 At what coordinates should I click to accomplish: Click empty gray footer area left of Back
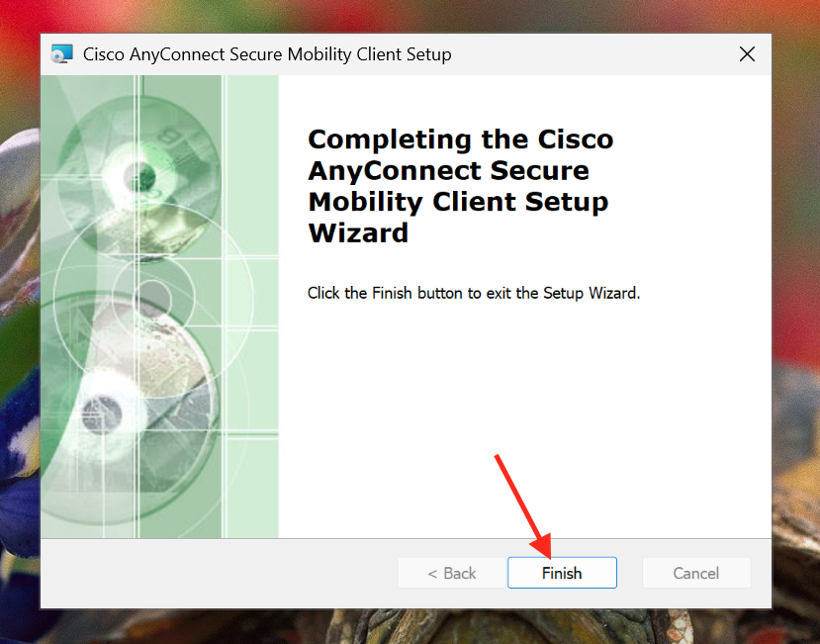219,573
